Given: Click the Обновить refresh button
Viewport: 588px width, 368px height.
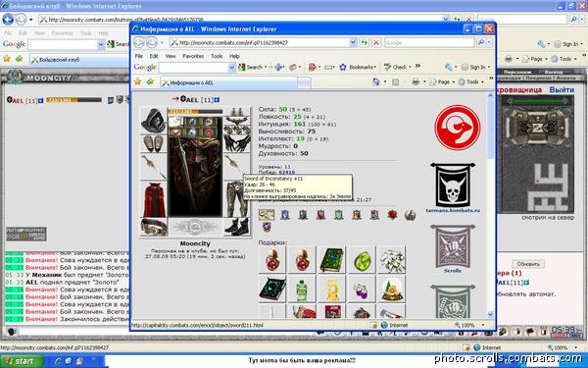Looking at the screenshot, I should point(528,264).
